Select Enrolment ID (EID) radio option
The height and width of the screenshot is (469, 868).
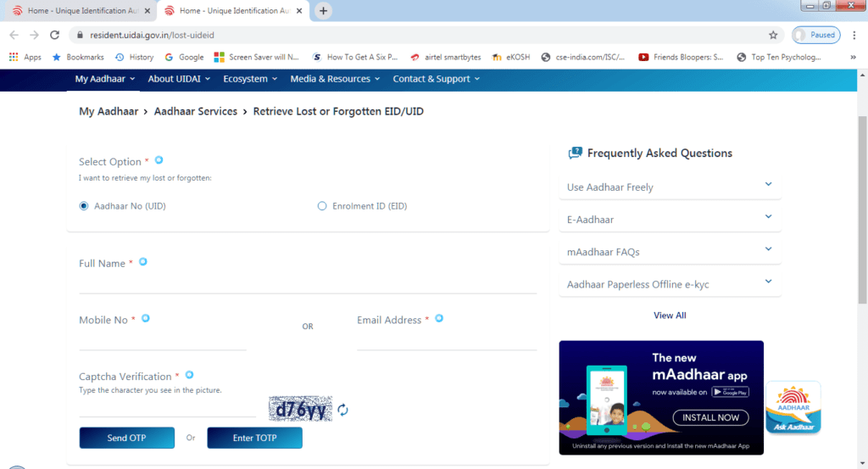tap(322, 206)
